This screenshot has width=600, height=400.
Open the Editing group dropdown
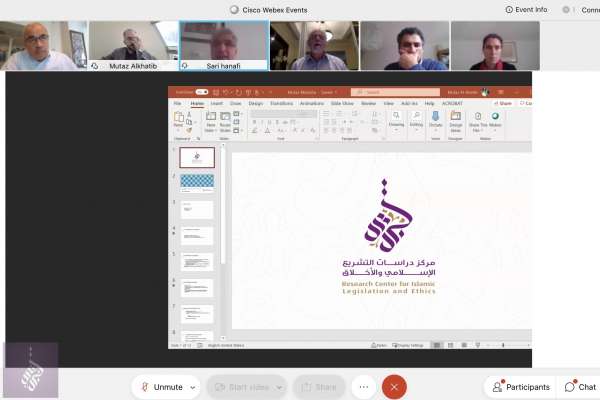[416, 121]
